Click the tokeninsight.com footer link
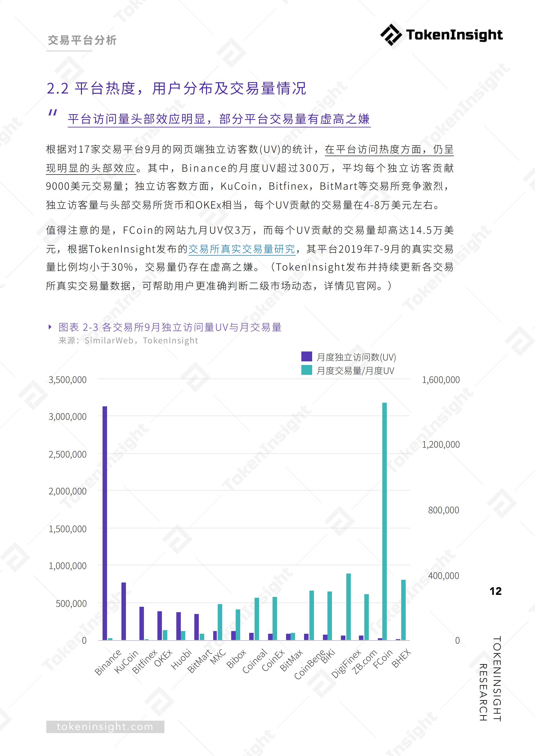The image size is (535, 756). click(105, 727)
